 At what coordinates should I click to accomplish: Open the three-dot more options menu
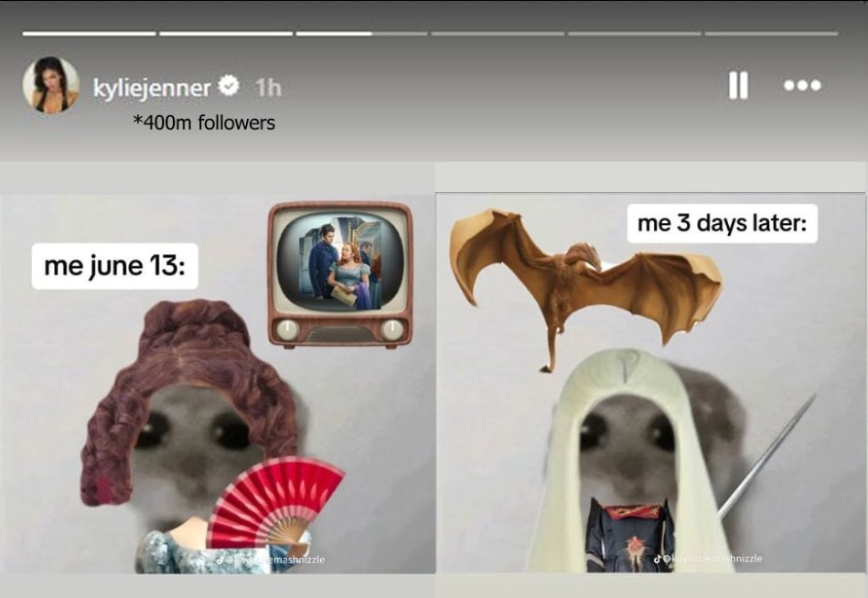pos(803,85)
